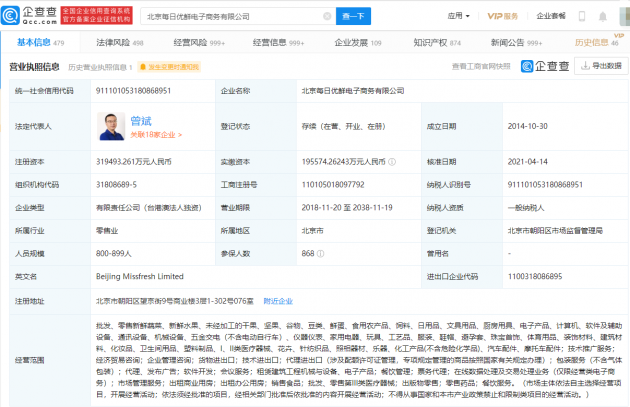Click the user avatar at top right
This screenshot has width=630, height=407.
(x=625, y=16)
